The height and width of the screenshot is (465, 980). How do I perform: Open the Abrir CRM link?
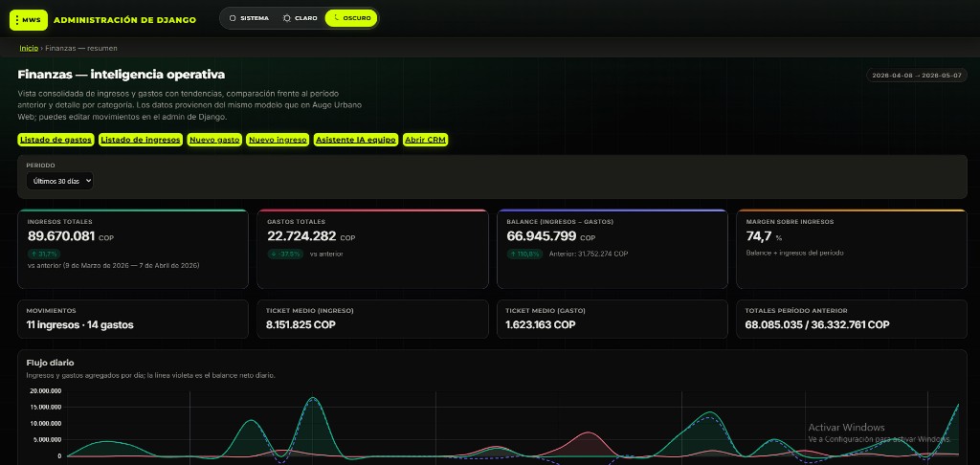coord(426,140)
